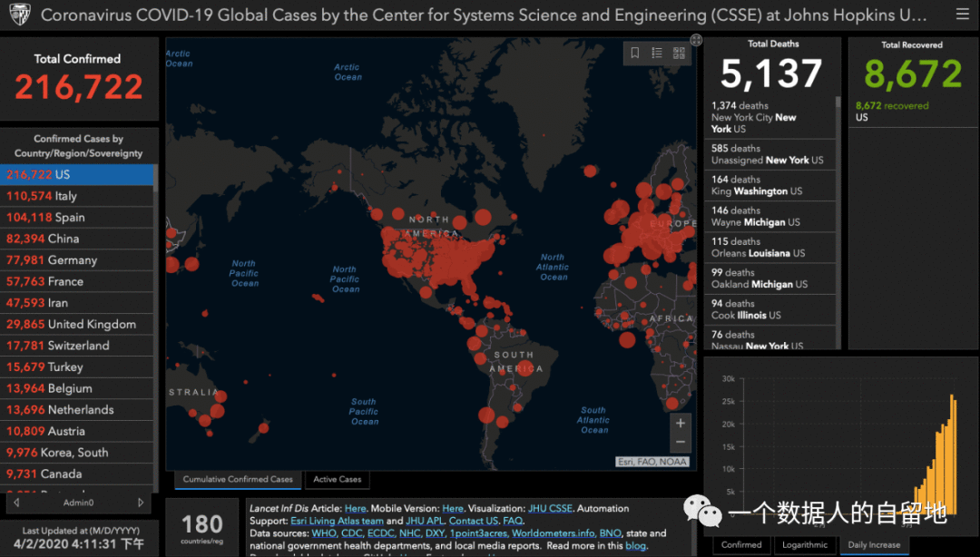Open the basemap gallery grid icon

[x=679, y=54]
